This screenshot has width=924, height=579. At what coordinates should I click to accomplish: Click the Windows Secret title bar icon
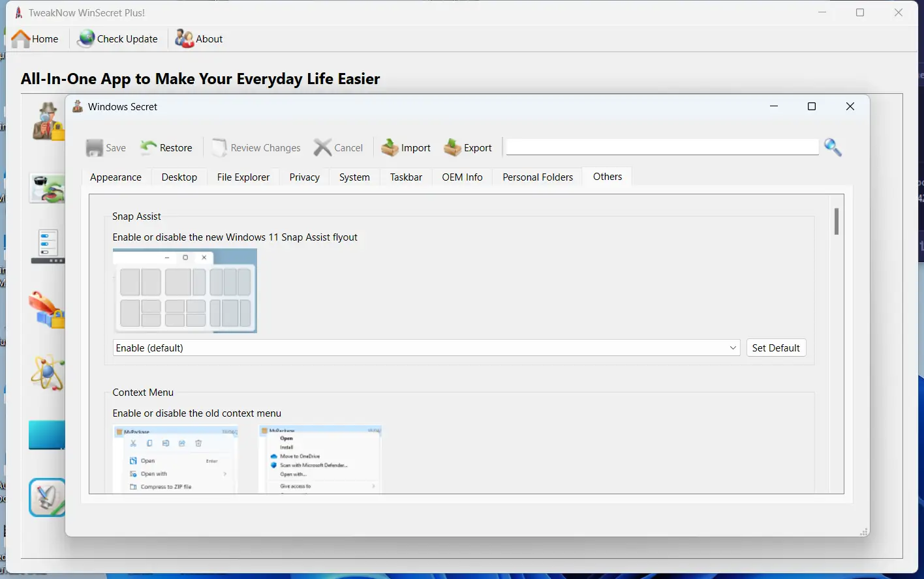pos(78,106)
